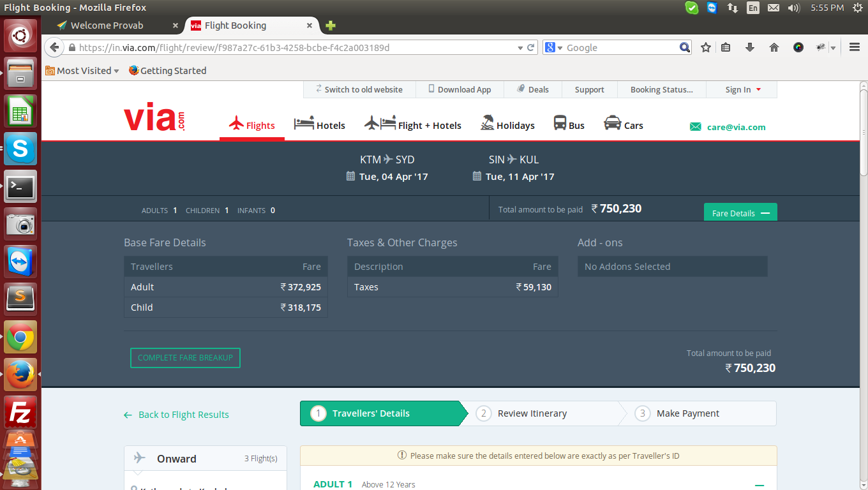Viewport: 868px width, 490px height.
Task: Launch Skype from the Ubuntu dock
Action: [20, 149]
